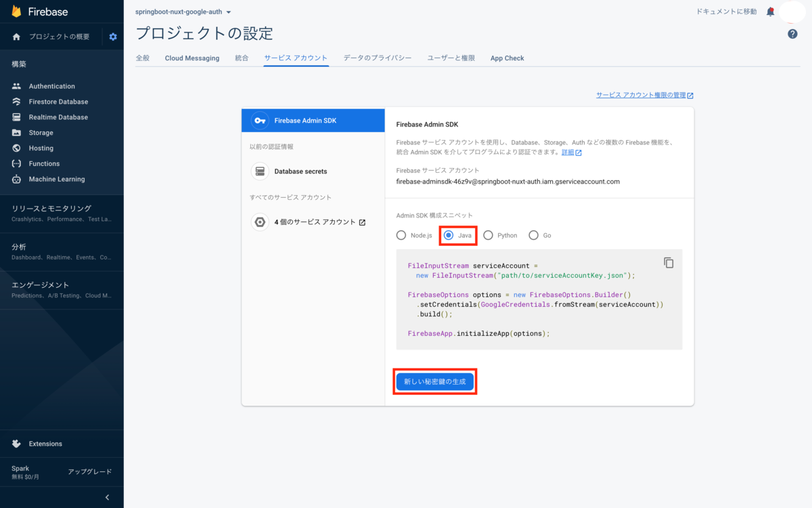Switch to the 全般 tab

coord(143,58)
